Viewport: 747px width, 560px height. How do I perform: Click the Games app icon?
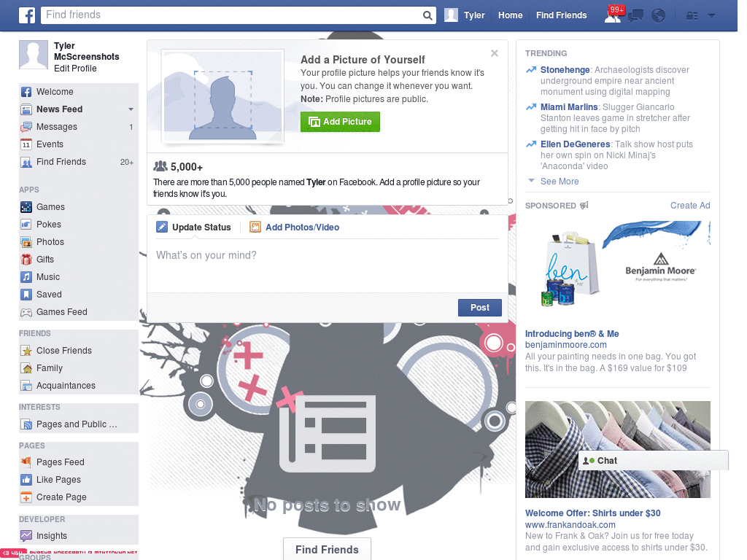[26, 207]
